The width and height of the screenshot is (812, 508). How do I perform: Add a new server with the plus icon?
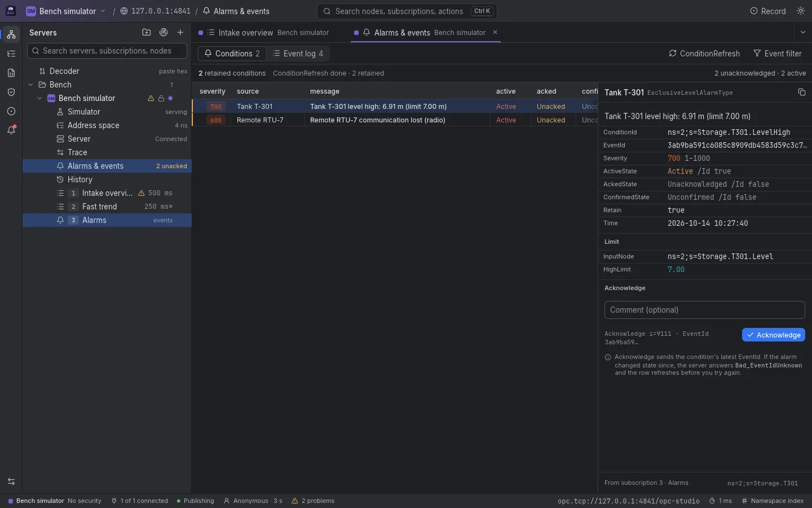point(180,33)
